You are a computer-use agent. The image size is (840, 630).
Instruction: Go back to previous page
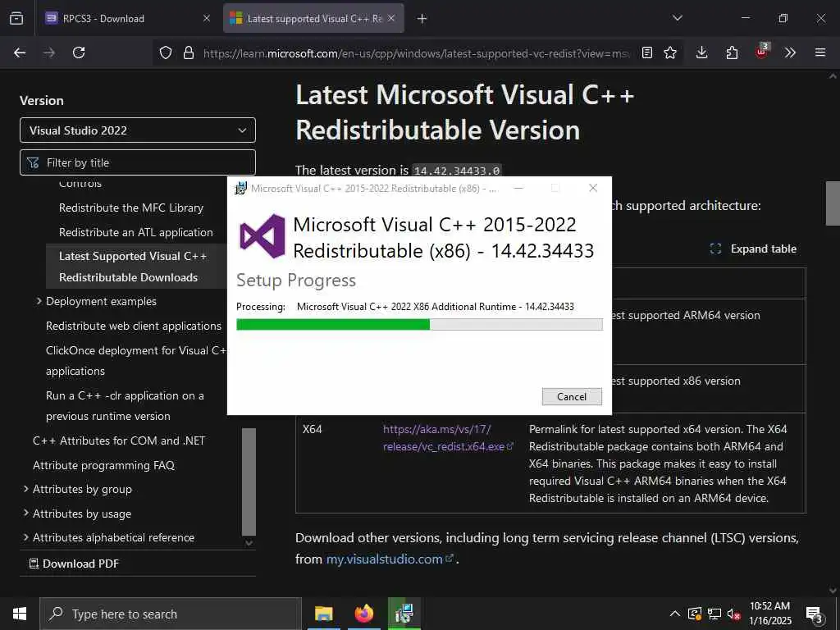click(20, 52)
